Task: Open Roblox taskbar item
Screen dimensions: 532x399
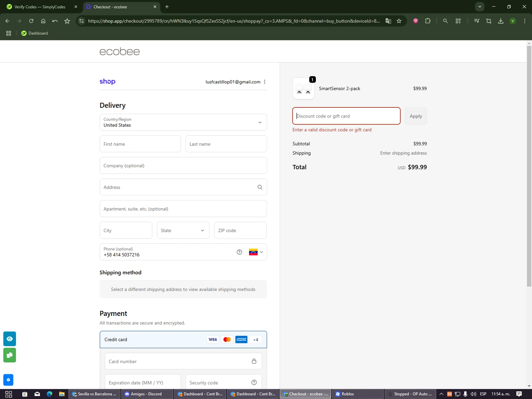Action: (x=358, y=394)
